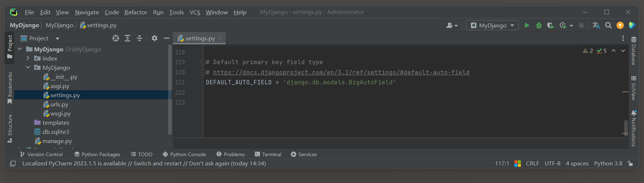
Task: Toggle tool window bars in status bar
Action: [13, 164]
